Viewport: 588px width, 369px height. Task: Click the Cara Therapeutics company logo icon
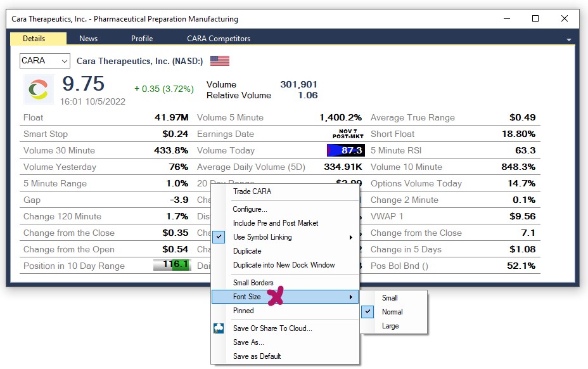coord(39,89)
